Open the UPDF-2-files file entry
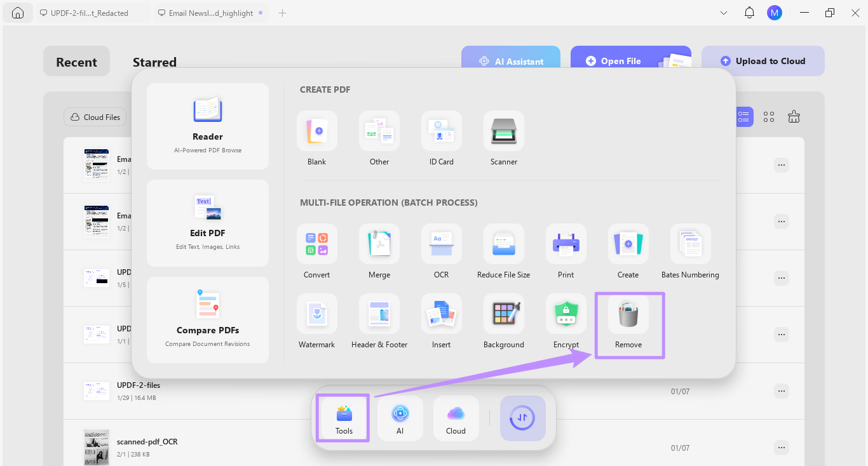 pos(434,391)
